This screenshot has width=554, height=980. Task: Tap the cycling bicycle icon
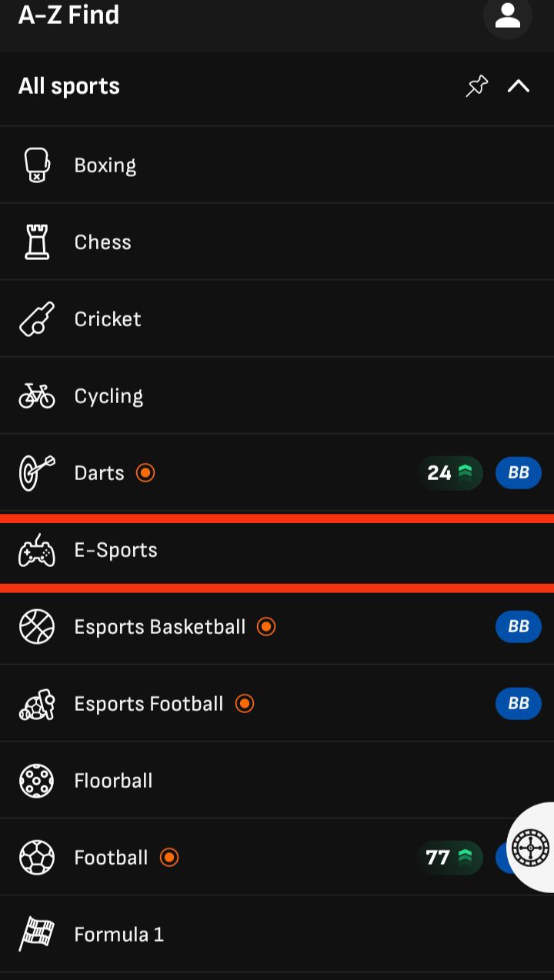coord(37,395)
